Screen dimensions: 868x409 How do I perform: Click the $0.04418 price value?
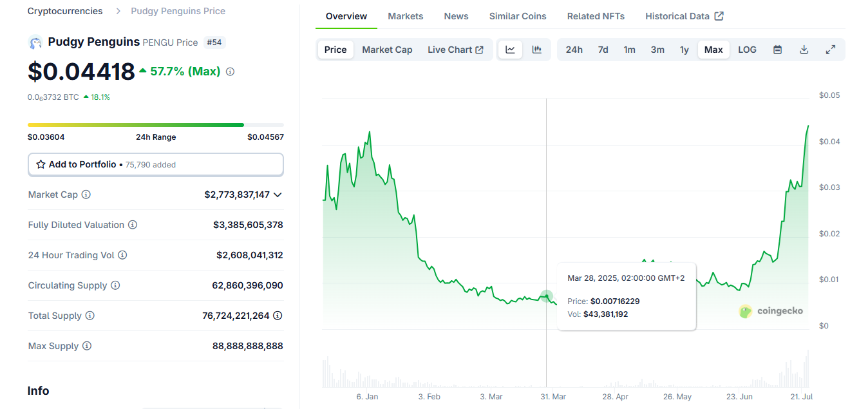click(81, 71)
